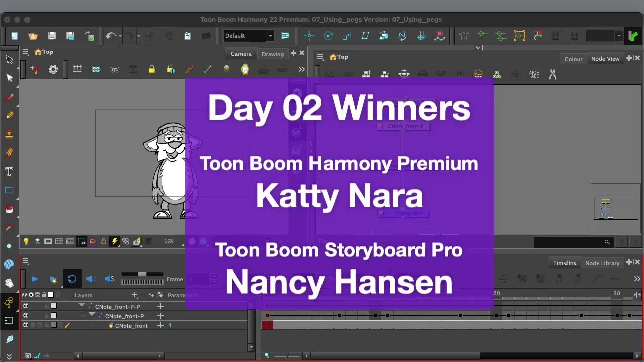Toggle the Light Table bulb icon

click(x=26, y=241)
